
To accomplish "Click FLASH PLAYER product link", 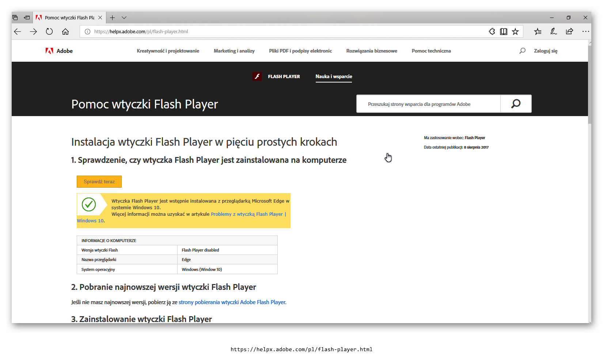I will pyautogui.click(x=284, y=76).
